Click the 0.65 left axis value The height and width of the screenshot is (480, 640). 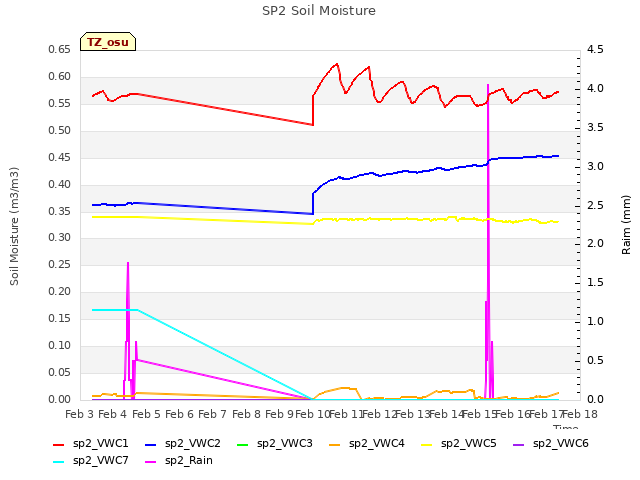(59, 50)
